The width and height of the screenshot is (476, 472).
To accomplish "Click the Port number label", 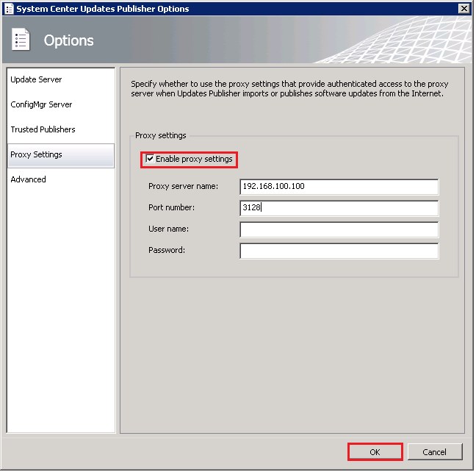I will 172,208.
